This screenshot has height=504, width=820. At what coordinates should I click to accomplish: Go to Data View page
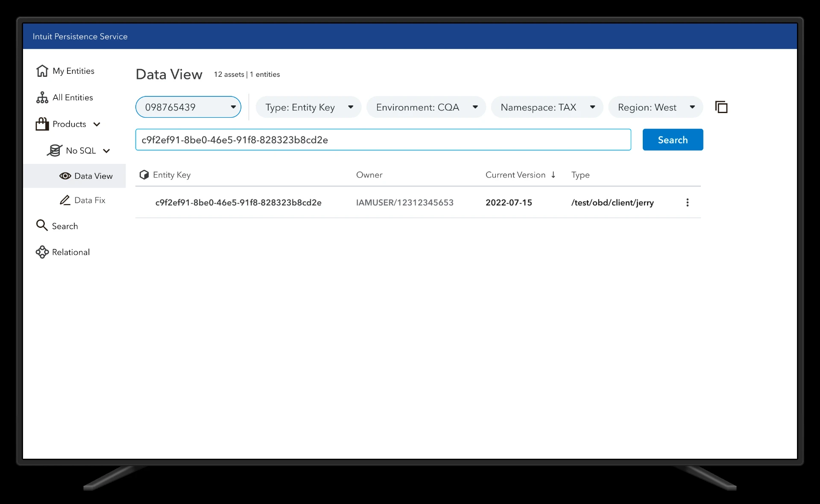coord(75,176)
